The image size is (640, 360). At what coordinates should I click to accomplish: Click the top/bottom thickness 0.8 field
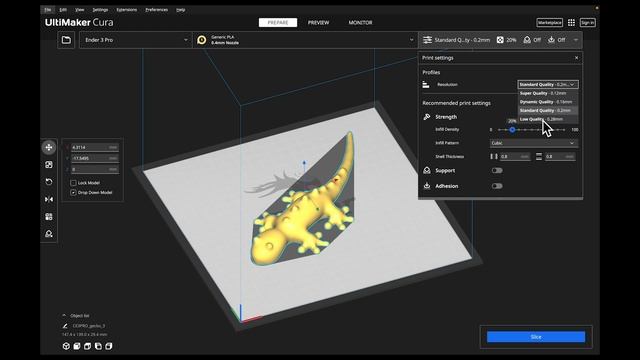click(x=560, y=156)
